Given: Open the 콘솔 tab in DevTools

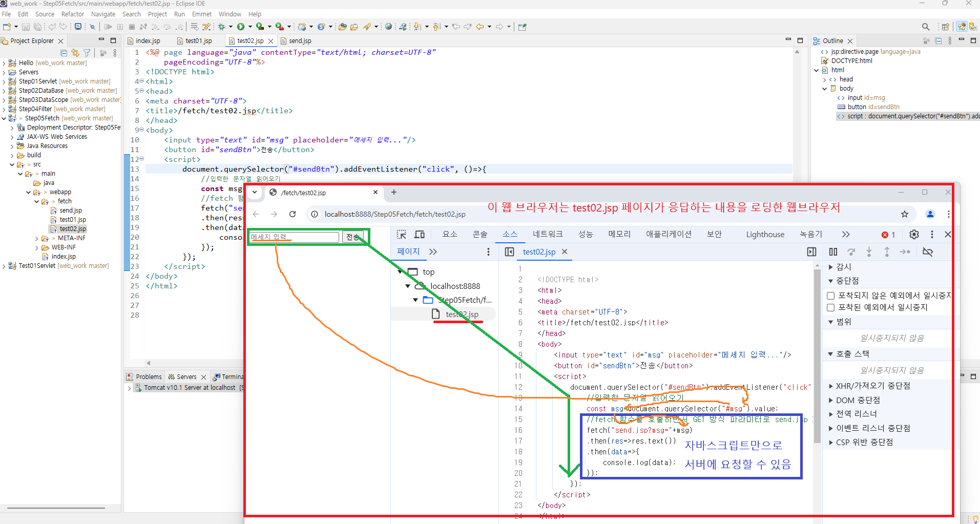Looking at the screenshot, I should coord(480,235).
